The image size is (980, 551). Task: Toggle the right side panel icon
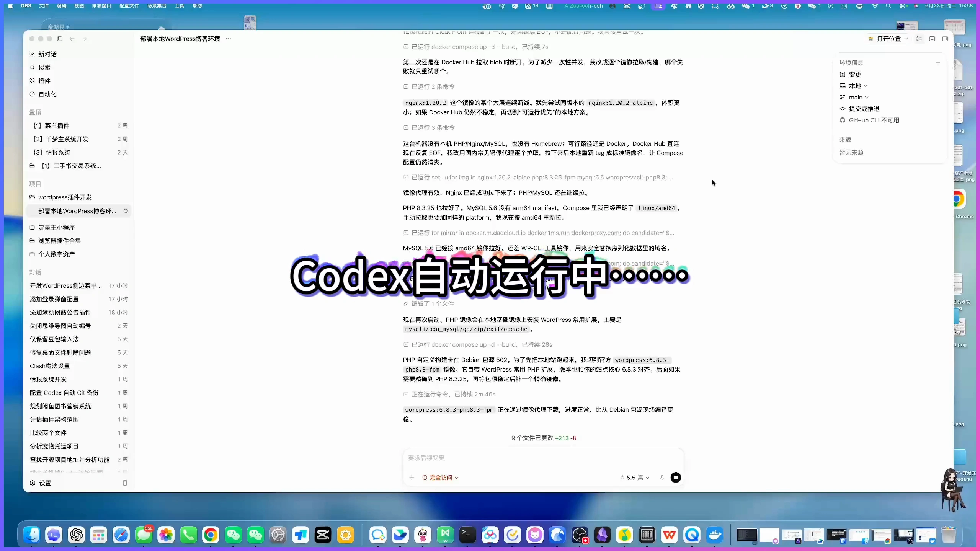[x=945, y=39]
